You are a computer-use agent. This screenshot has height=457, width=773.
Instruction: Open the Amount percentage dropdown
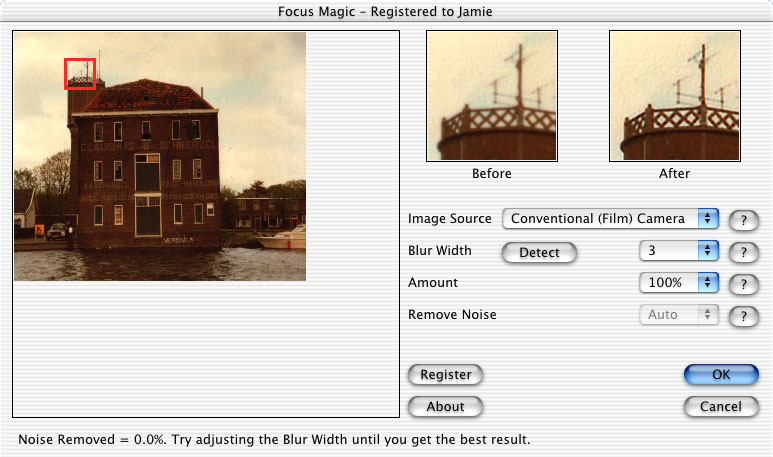(679, 282)
